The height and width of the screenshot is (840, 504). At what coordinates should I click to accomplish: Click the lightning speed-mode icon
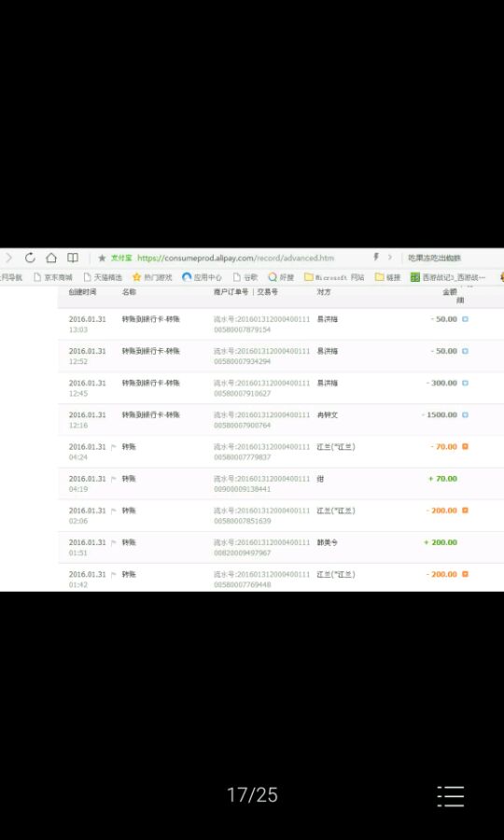point(376,258)
